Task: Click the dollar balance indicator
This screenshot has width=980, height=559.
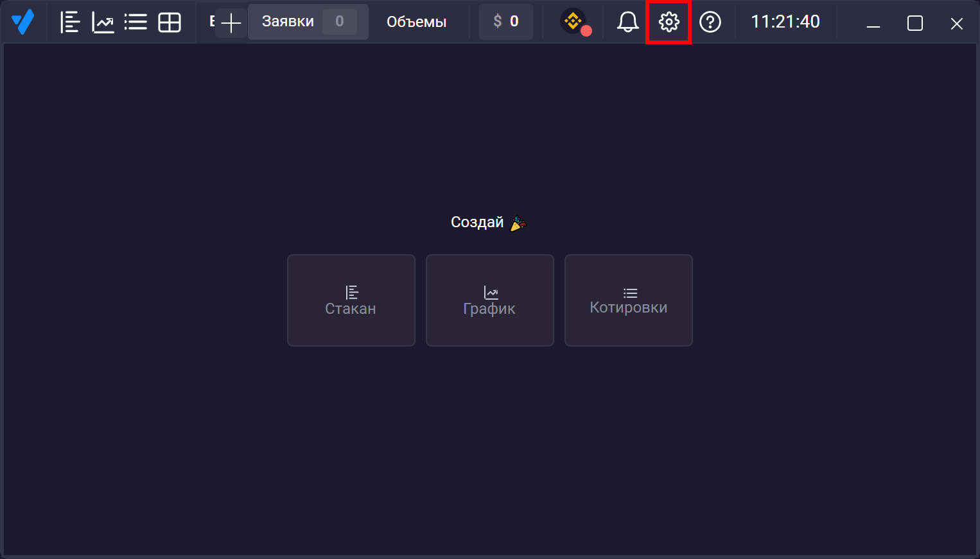Action: coord(505,22)
